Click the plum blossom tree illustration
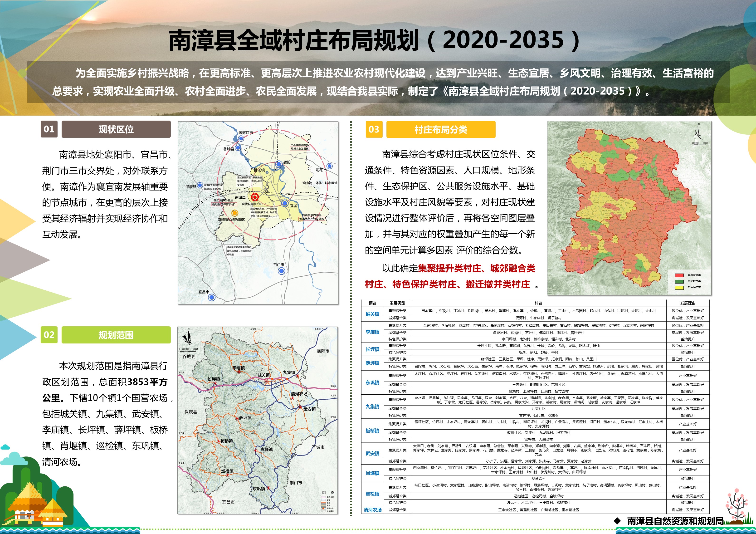 click(x=737, y=507)
